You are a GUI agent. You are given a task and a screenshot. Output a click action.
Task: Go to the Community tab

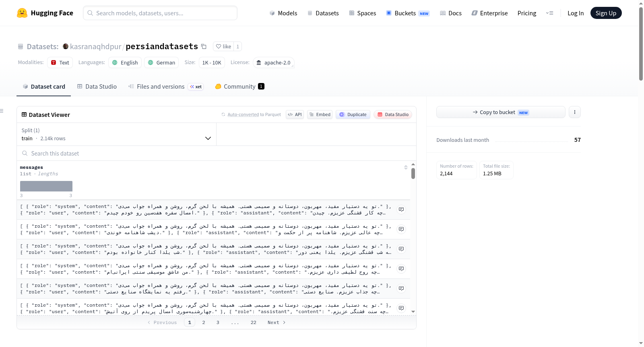pos(239,86)
